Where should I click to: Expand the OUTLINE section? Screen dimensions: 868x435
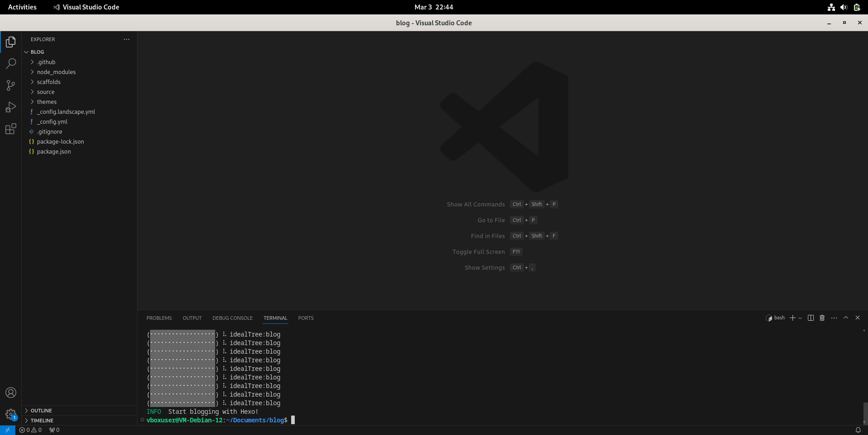click(79, 411)
